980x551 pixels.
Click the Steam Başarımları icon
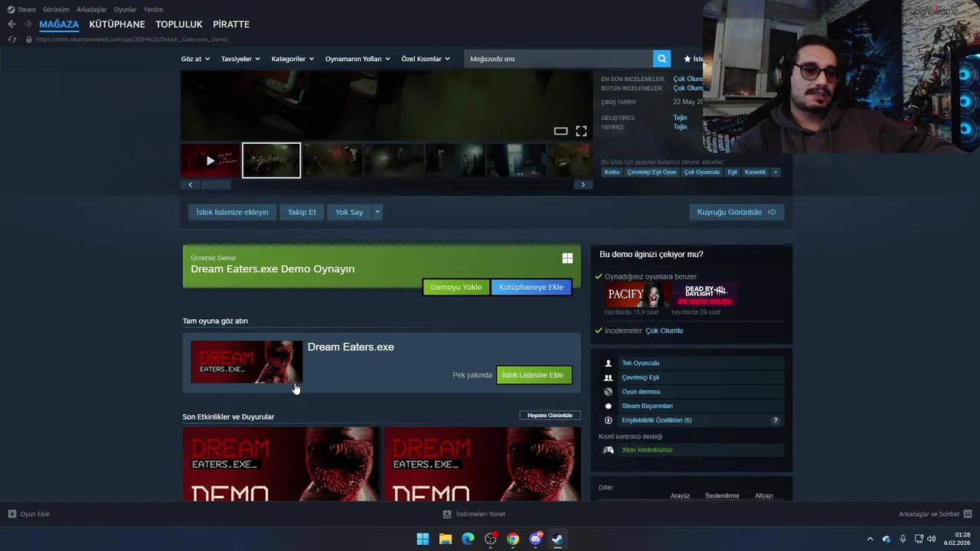609,406
